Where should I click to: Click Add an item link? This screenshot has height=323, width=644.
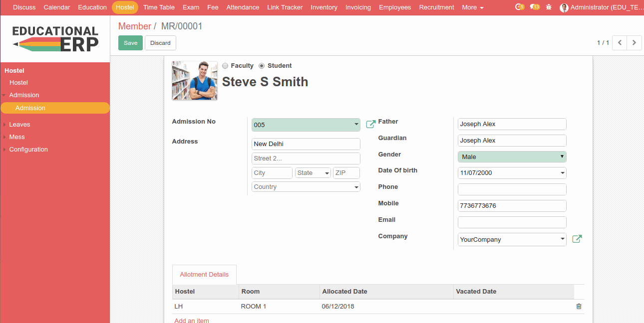[x=192, y=320]
